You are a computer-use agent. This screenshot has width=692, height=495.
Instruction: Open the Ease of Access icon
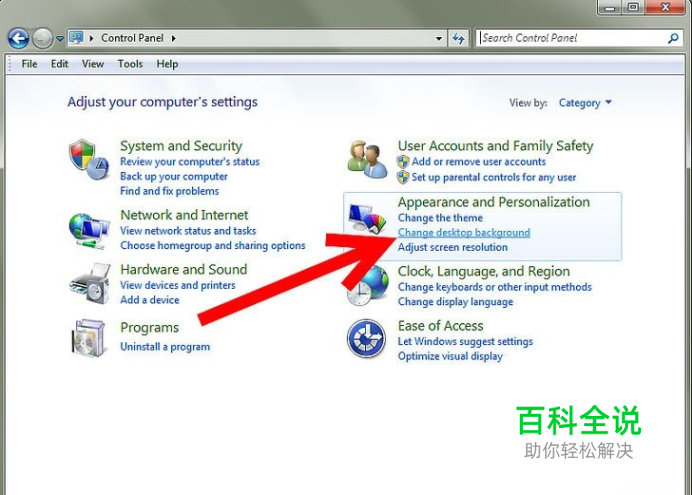click(366, 338)
